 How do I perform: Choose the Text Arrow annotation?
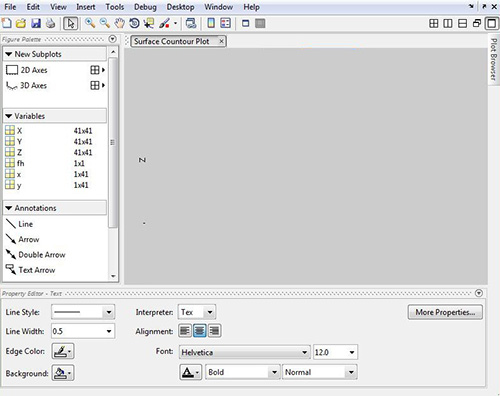click(30, 270)
